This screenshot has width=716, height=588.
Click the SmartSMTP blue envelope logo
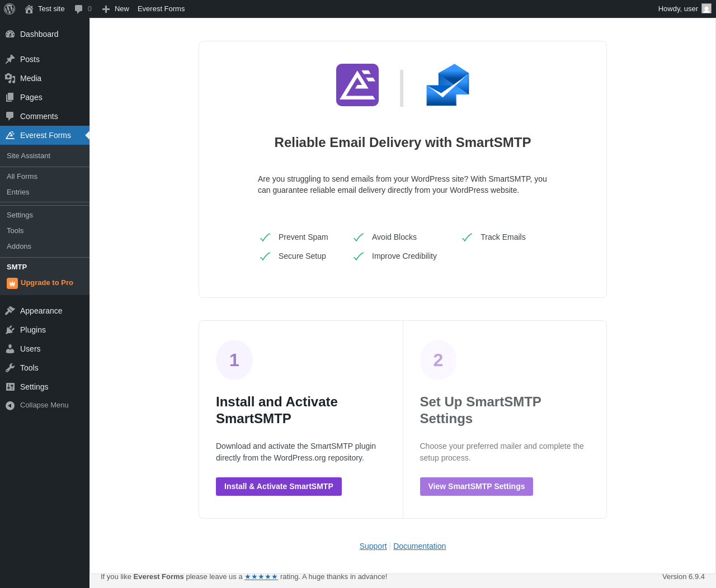tap(447, 85)
